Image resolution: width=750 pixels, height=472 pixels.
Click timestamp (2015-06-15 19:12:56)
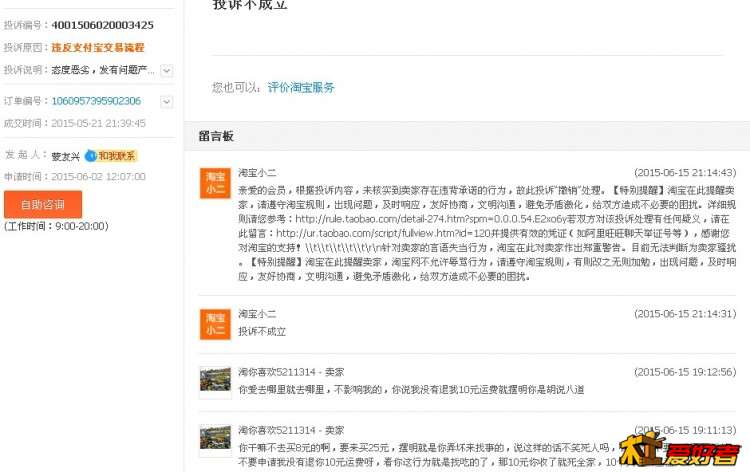(685, 372)
